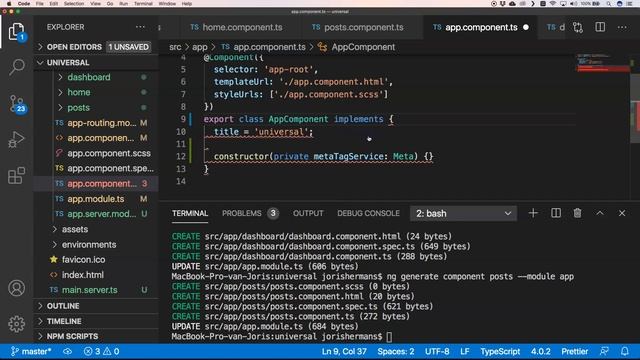640x360 pixels.
Task: Switch to the PROBLEMS panel tab
Action: click(x=250, y=213)
